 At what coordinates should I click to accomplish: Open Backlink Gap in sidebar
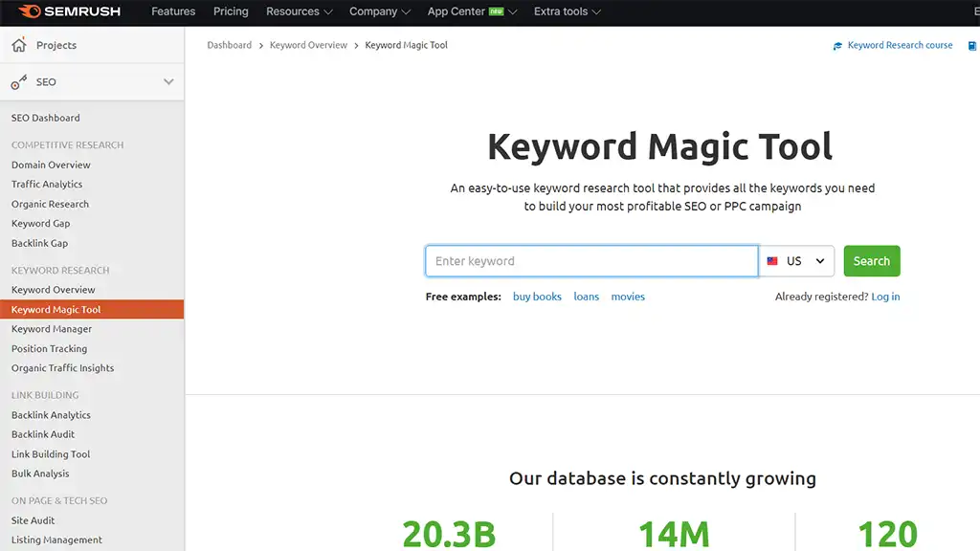[39, 243]
